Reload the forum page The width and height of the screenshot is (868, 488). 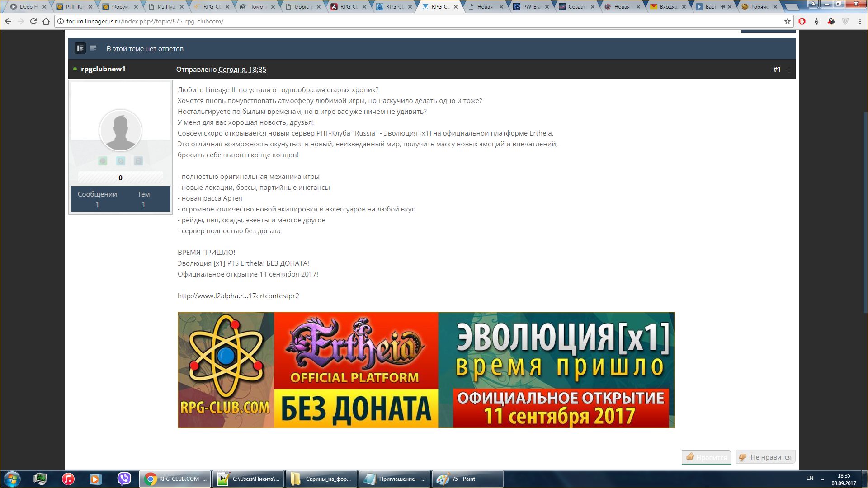pyautogui.click(x=33, y=21)
